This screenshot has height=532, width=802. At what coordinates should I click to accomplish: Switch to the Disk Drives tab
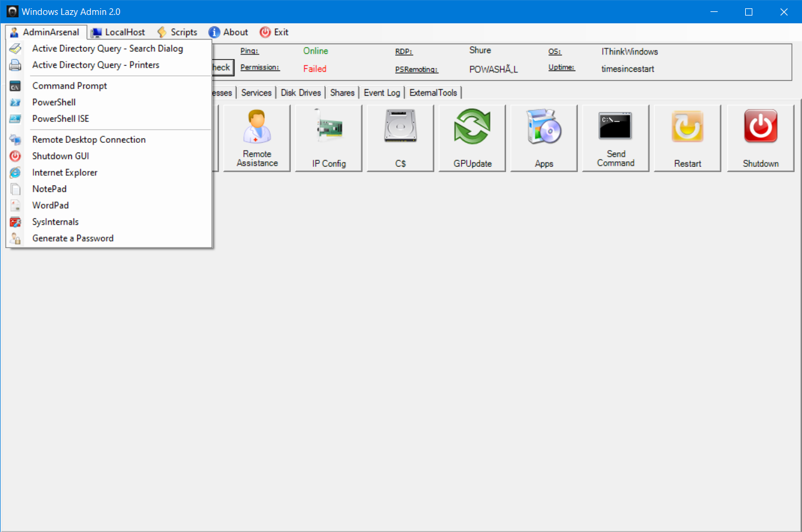301,93
